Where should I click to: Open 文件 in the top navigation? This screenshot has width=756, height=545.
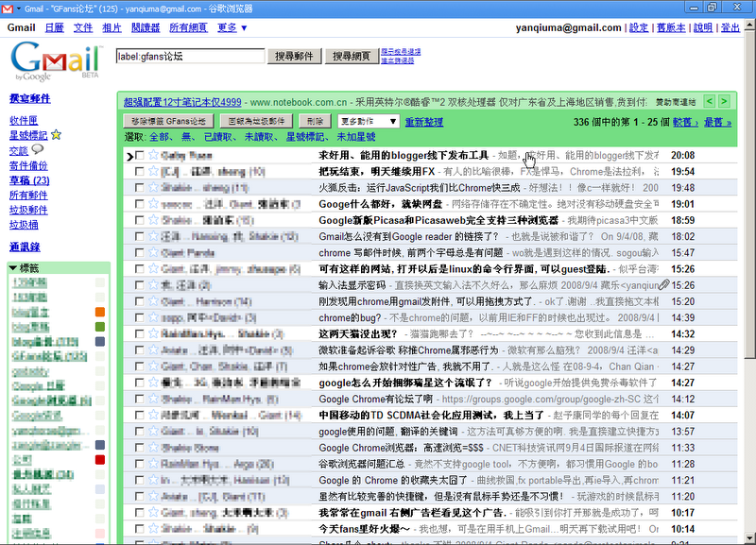click(83, 28)
